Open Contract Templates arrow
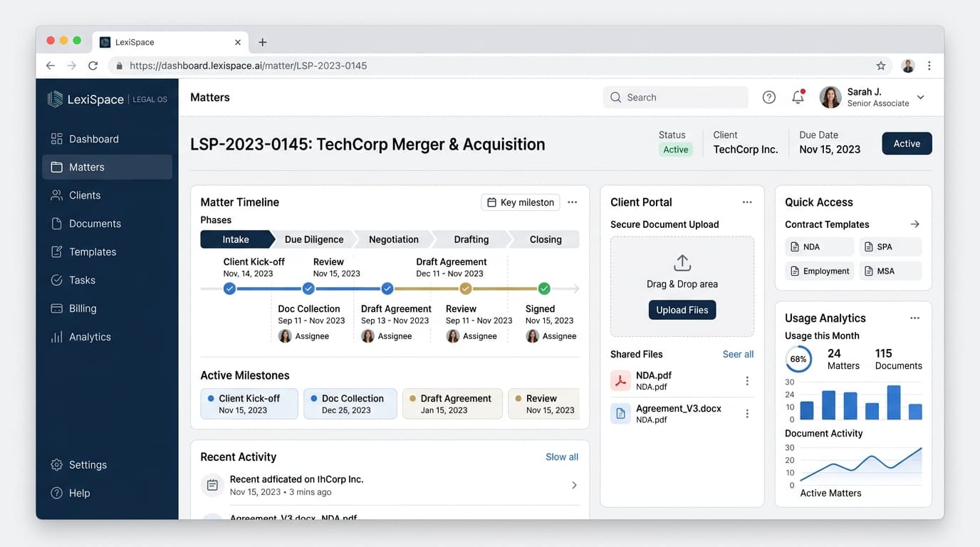This screenshot has width=980, height=547. [915, 224]
